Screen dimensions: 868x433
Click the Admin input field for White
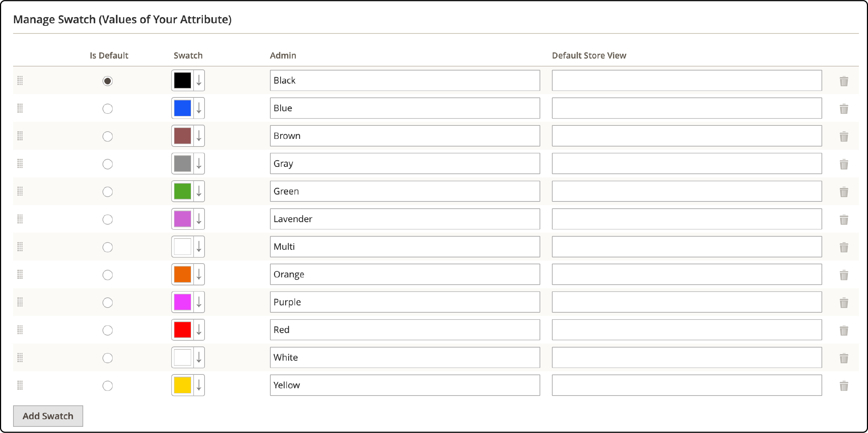tap(404, 357)
